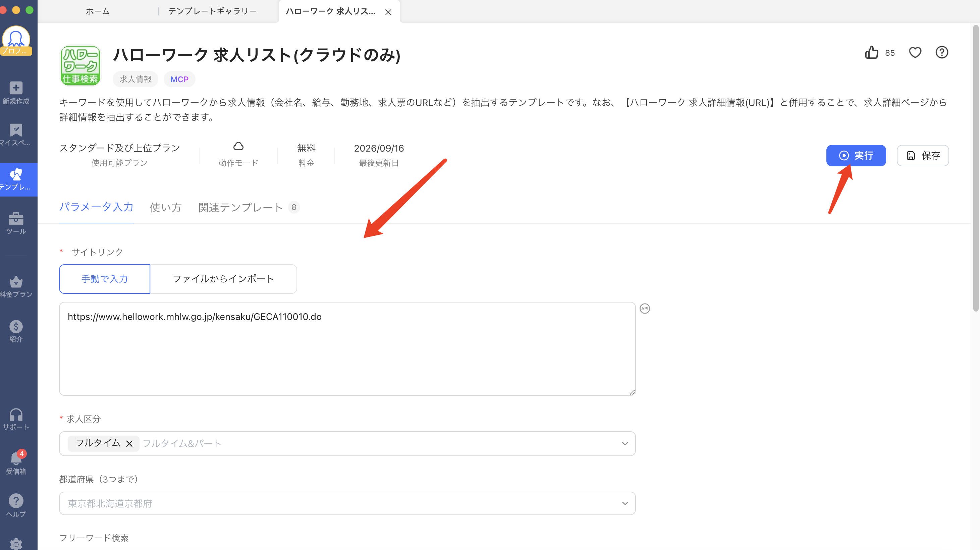
Task: Switch to テンプレートギャラリー tab
Action: coord(212,11)
